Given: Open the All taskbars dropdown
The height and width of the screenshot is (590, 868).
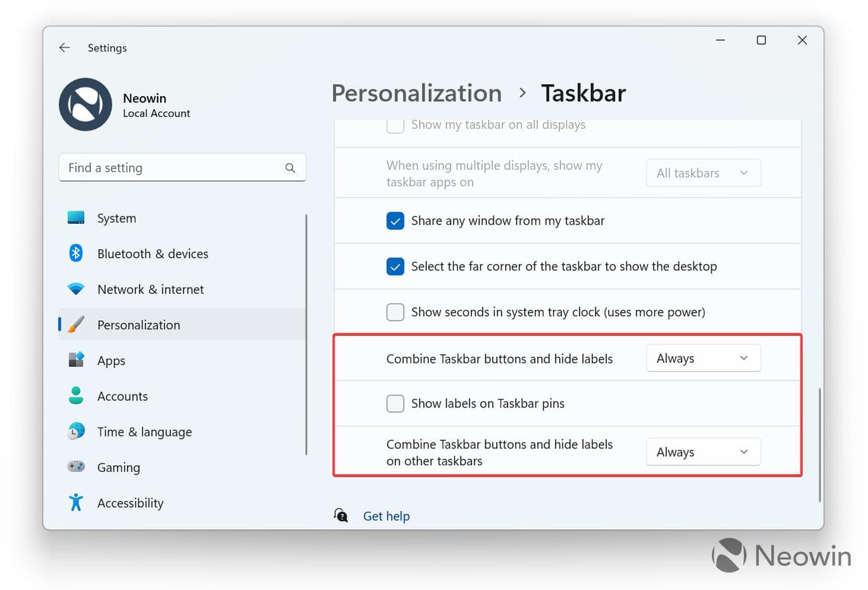Looking at the screenshot, I should coord(703,173).
